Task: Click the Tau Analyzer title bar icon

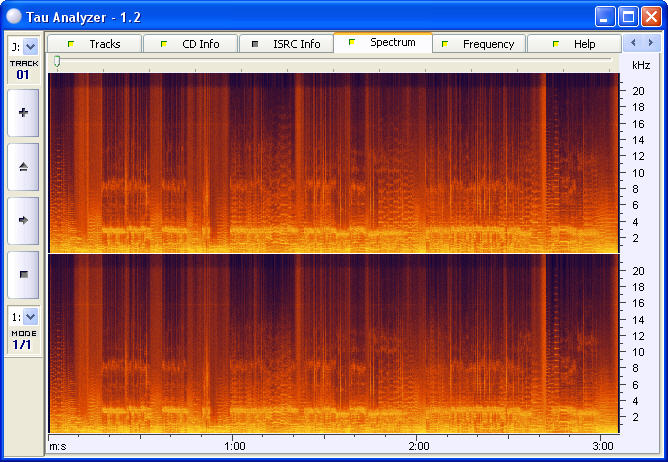Action: [x=14, y=16]
